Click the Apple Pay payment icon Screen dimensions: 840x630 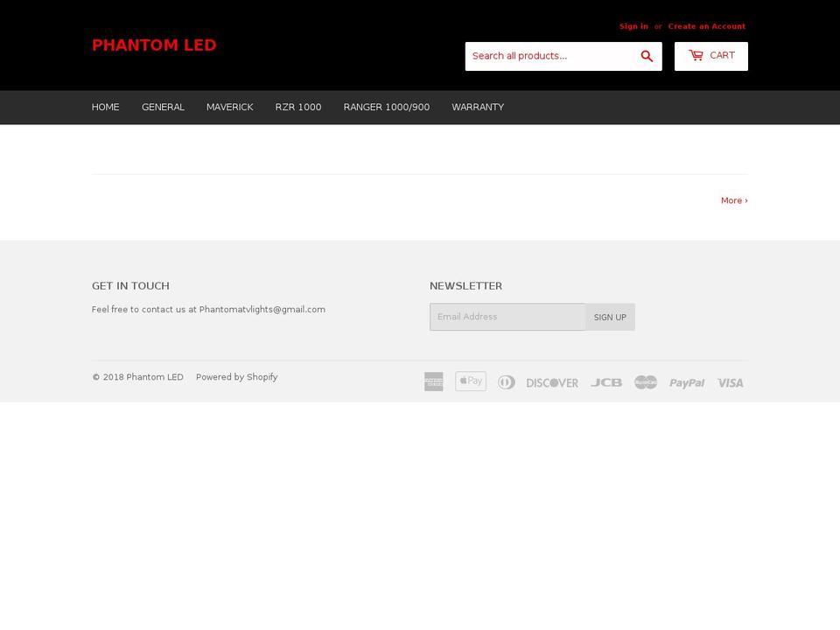(471, 381)
